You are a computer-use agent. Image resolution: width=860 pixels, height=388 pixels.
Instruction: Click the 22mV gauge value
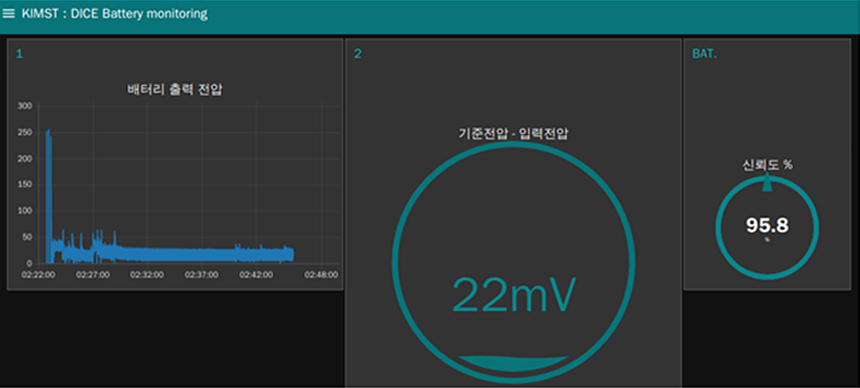pos(513,296)
